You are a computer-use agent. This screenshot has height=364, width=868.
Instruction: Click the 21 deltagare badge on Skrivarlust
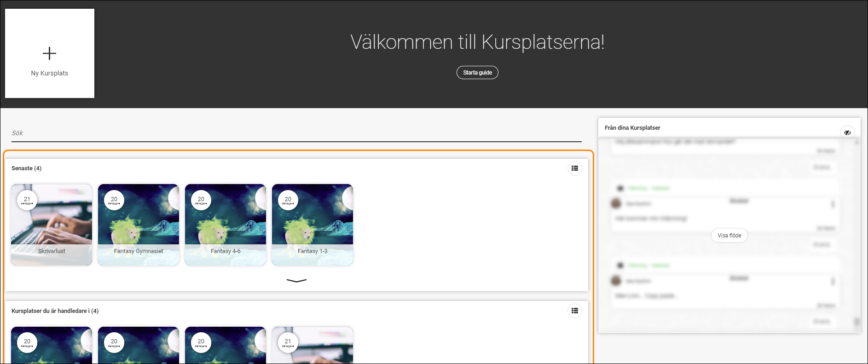(x=27, y=200)
